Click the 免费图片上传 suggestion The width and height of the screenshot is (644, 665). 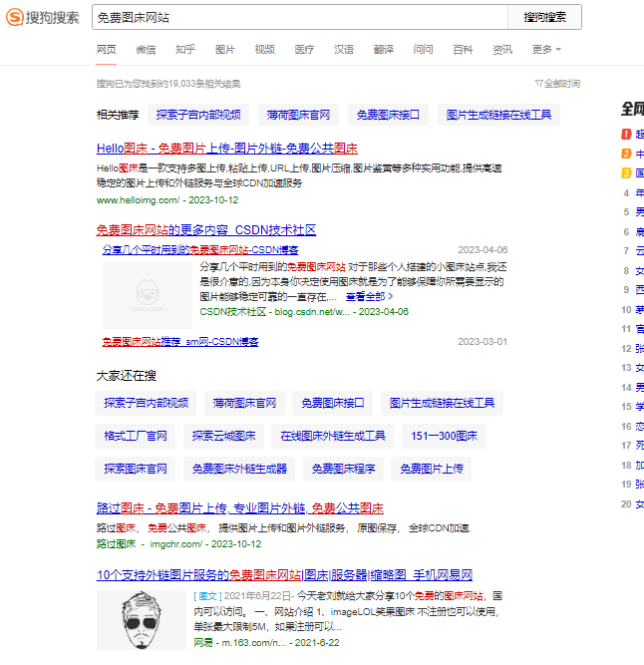click(x=432, y=469)
